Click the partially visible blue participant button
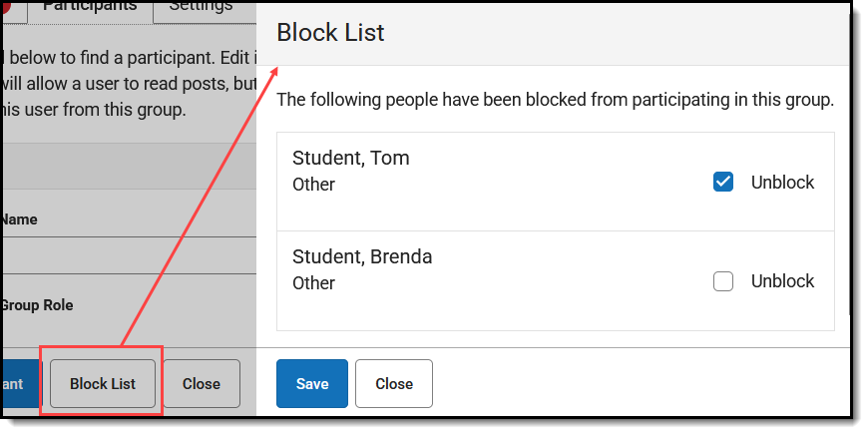 pos(14,384)
